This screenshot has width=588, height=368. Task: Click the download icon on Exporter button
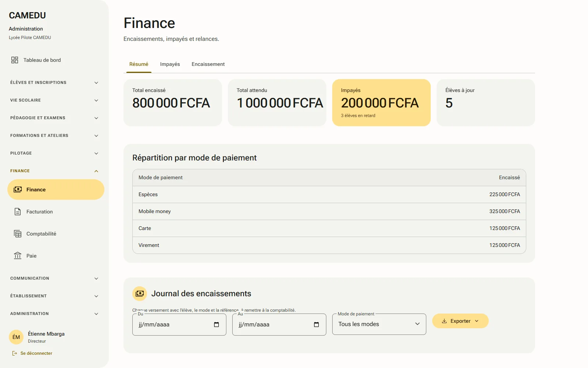click(444, 321)
